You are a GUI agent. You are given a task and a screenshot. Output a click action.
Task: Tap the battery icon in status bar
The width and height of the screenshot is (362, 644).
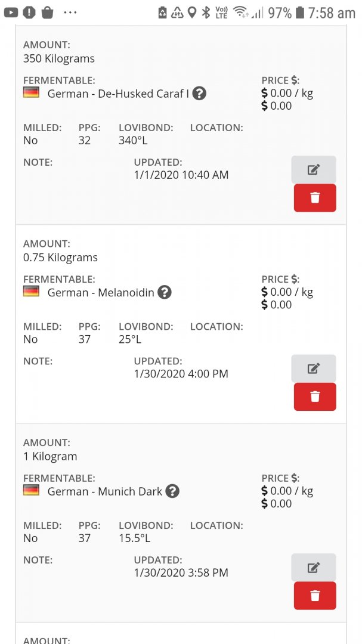299,13
